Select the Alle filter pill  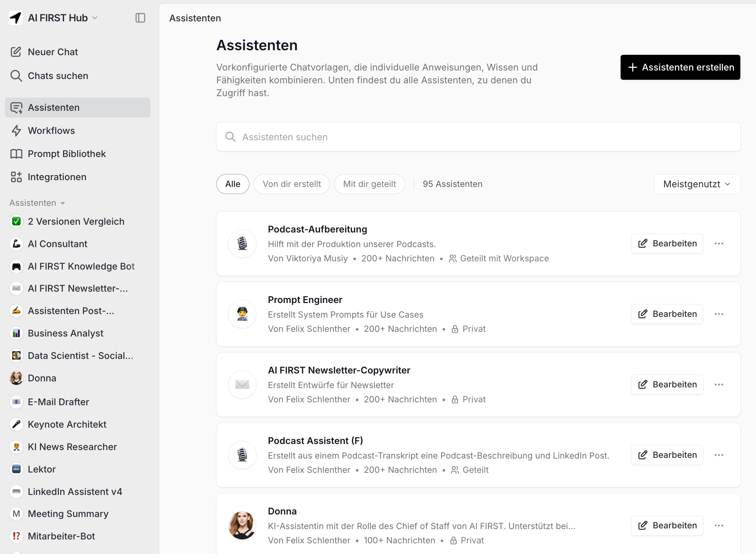point(233,184)
